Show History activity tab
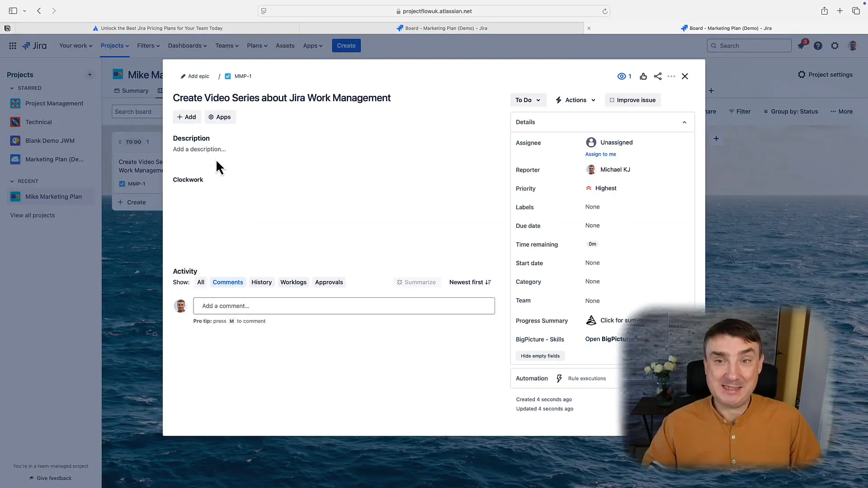868x488 pixels. coord(261,282)
